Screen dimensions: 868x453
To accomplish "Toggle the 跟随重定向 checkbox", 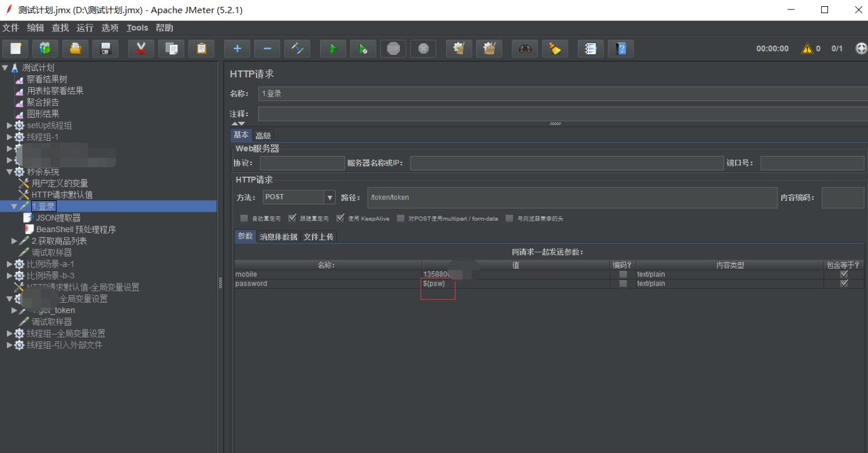I will 293,218.
